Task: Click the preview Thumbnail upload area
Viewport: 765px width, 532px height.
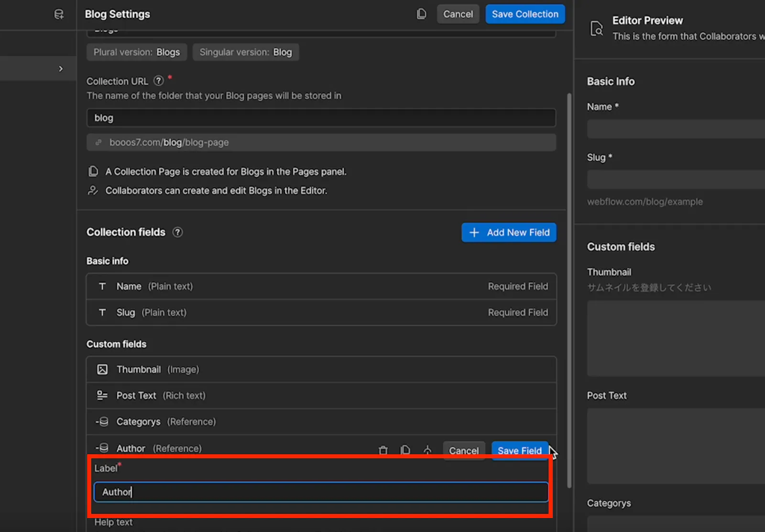Action: [x=676, y=338]
